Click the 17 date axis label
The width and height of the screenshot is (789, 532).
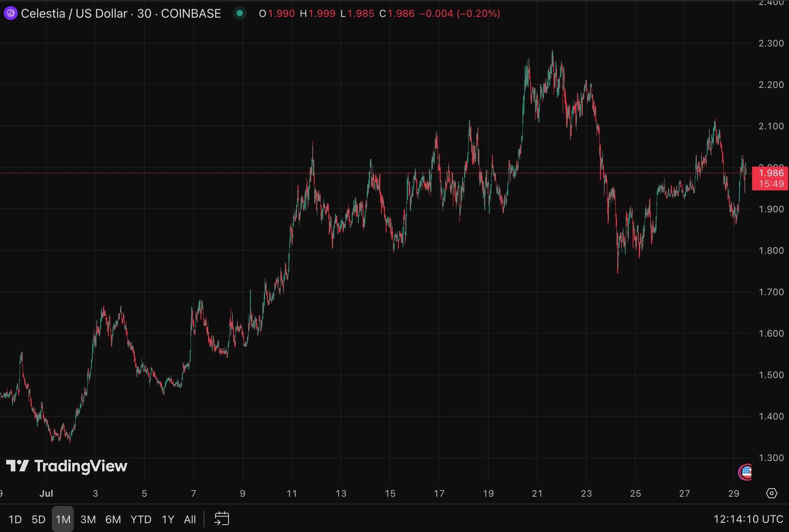point(439,493)
